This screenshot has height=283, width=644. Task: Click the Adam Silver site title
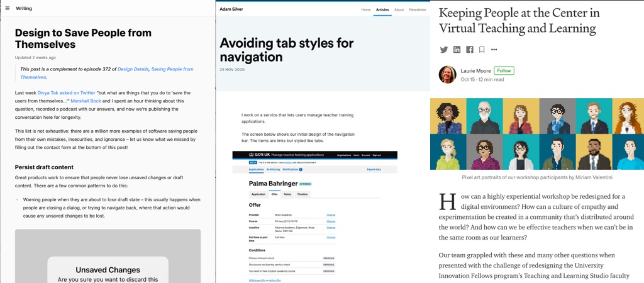(231, 9)
